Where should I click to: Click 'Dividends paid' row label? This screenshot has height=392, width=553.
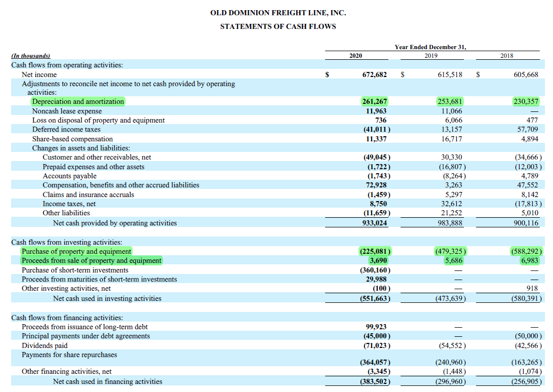(x=45, y=346)
